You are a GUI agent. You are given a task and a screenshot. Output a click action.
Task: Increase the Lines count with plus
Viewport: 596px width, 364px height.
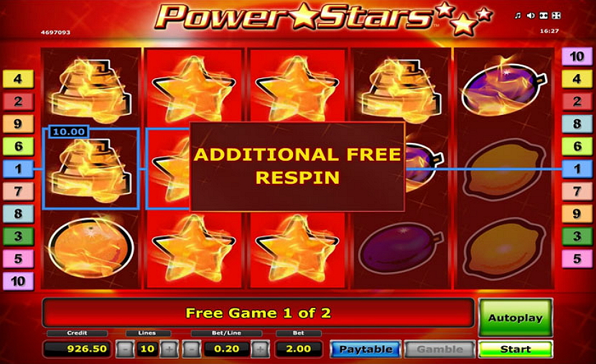169,349
